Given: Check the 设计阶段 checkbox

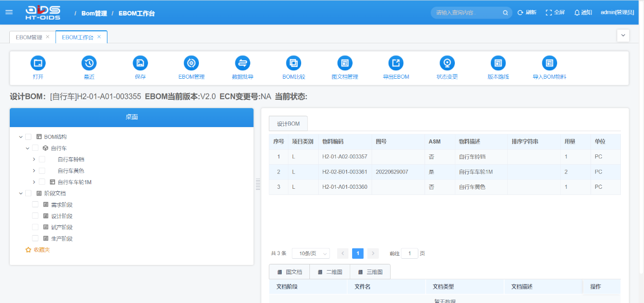Looking at the screenshot, I should [35, 216].
